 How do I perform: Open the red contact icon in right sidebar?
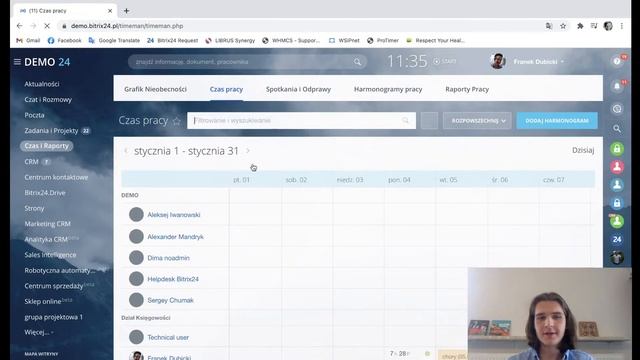[617, 167]
